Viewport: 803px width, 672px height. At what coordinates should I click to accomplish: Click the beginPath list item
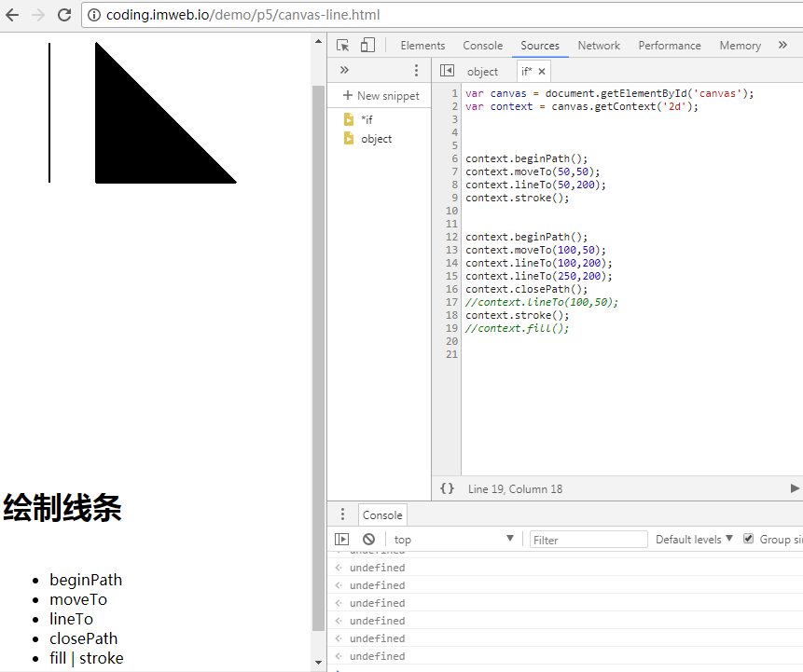tap(86, 580)
